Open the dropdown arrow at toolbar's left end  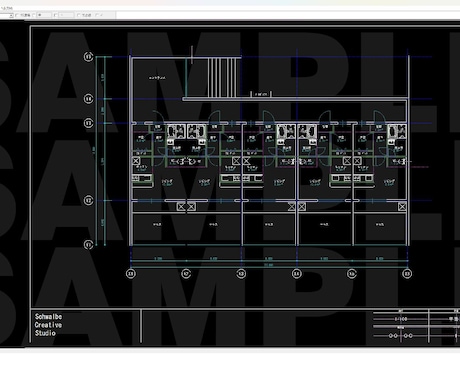[11, 15]
